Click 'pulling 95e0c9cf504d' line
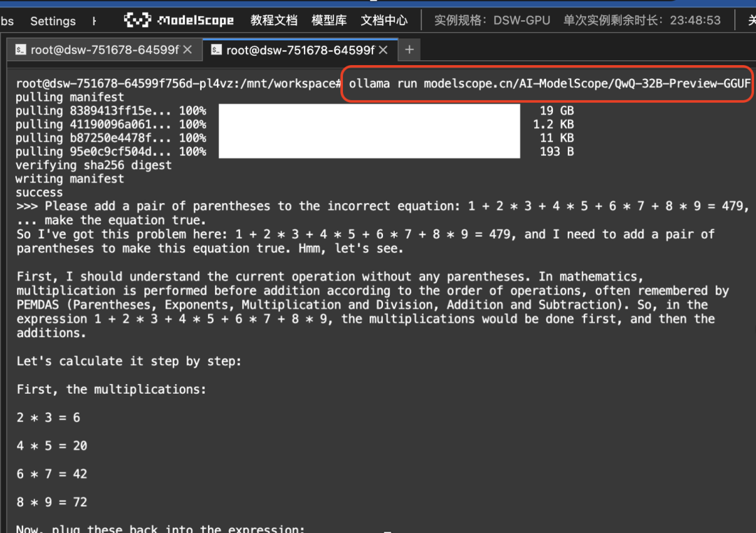756x533 pixels. (x=111, y=151)
